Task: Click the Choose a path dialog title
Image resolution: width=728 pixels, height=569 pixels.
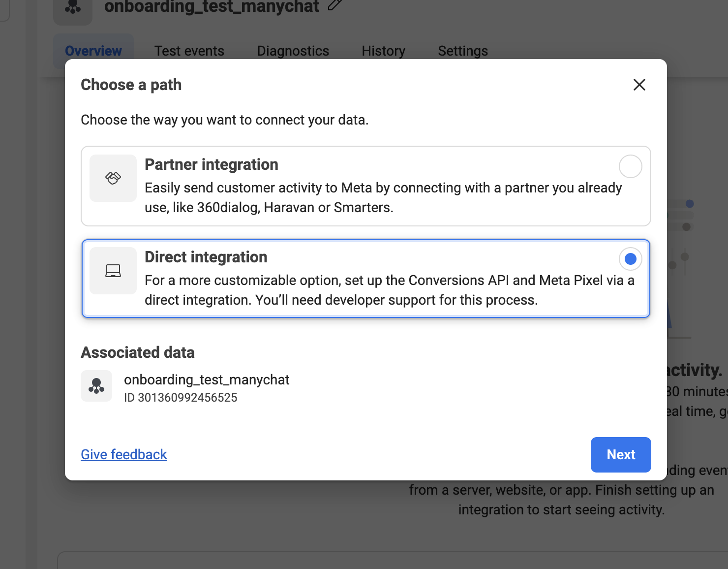Action: coord(131,85)
